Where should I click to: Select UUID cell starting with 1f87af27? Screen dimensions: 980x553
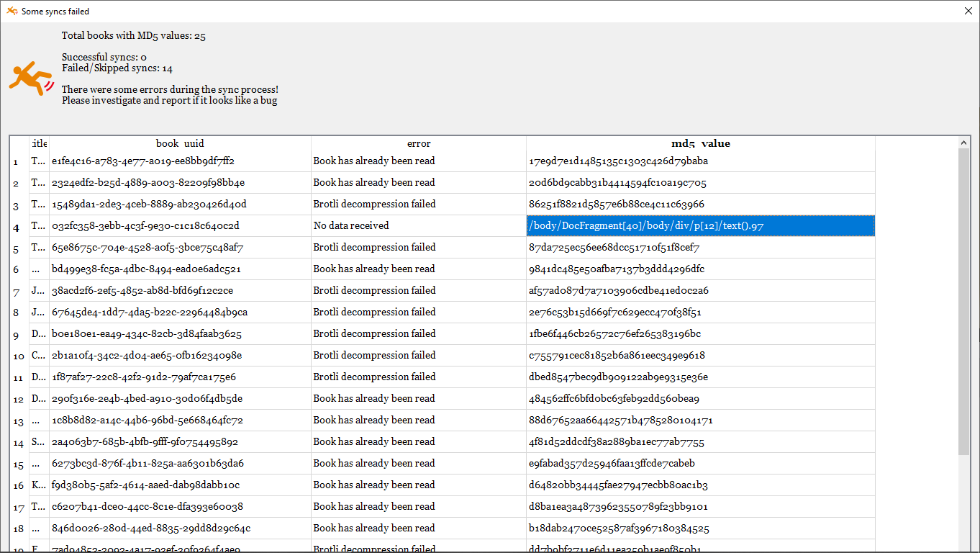[x=180, y=377]
